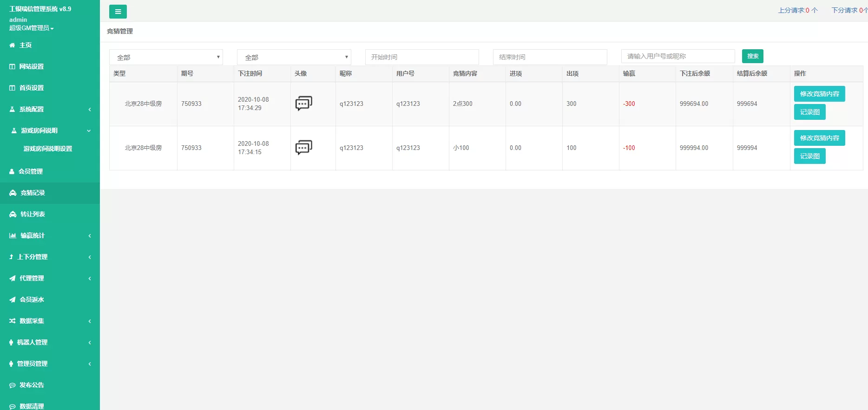Open the chat avatar icon in first row
The height and width of the screenshot is (410, 868).
[x=303, y=104]
